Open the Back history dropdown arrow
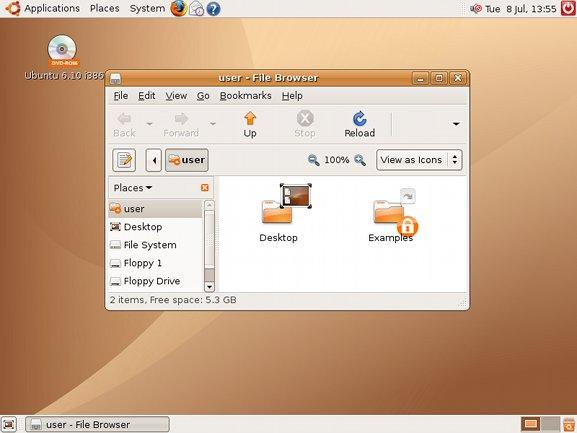This screenshot has height=433, width=577. pos(149,124)
